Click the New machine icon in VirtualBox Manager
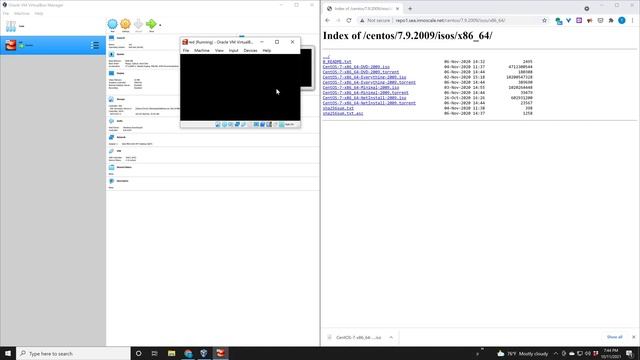 112,24
